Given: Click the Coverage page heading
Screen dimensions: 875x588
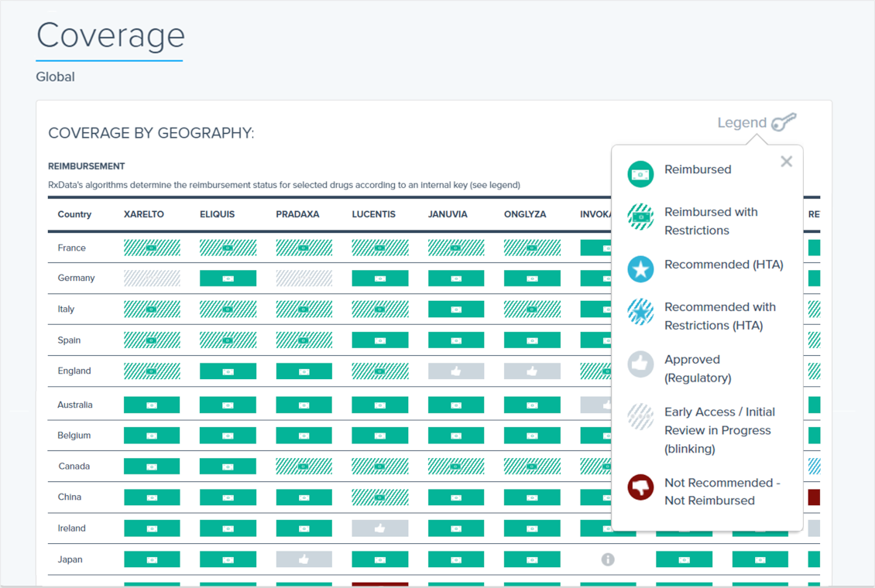Looking at the screenshot, I should (x=111, y=36).
